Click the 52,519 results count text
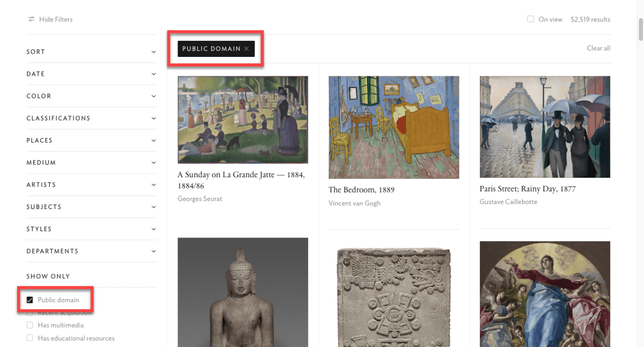Viewport: 644px width, 347px height. (x=590, y=19)
